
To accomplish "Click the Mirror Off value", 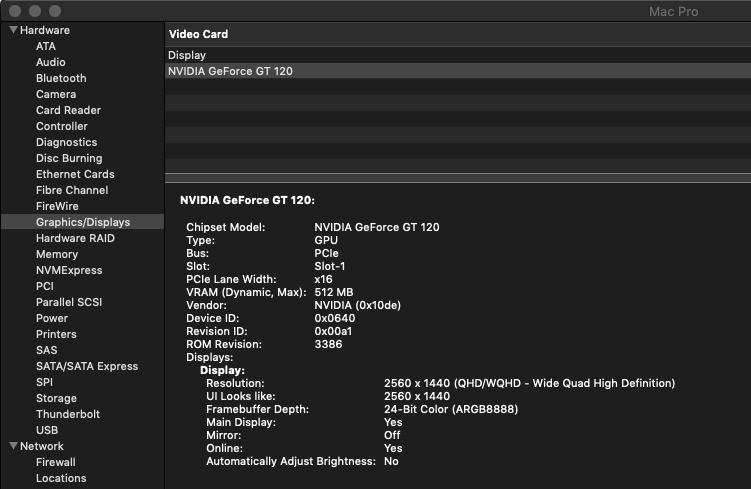I will coord(392,435).
